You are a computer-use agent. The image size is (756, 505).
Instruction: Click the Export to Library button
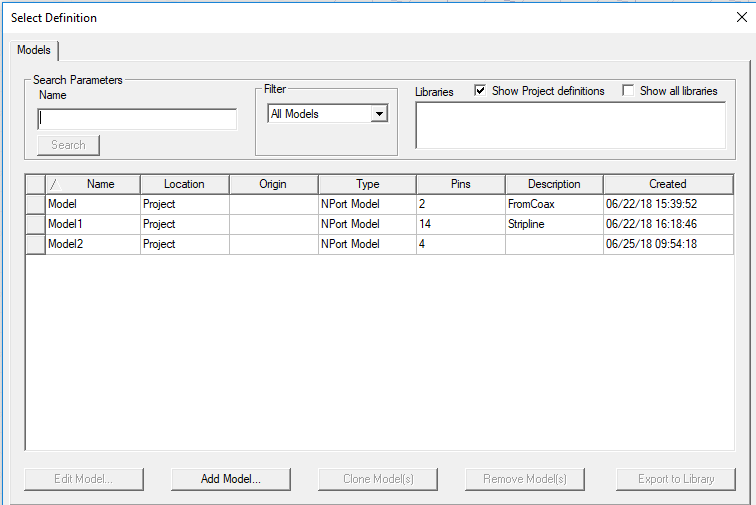pyautogui.click(x=676, y=479)
